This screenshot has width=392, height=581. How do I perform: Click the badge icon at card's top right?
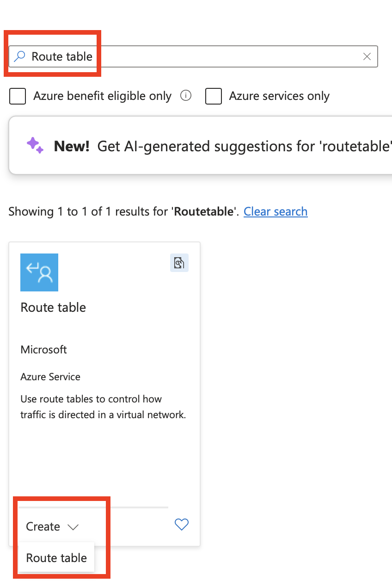(179, 263)
